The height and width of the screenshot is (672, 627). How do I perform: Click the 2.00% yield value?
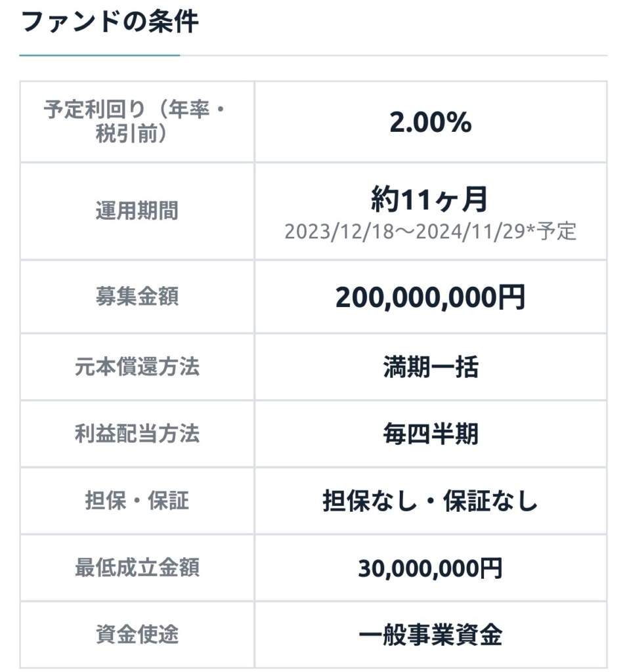430,123
